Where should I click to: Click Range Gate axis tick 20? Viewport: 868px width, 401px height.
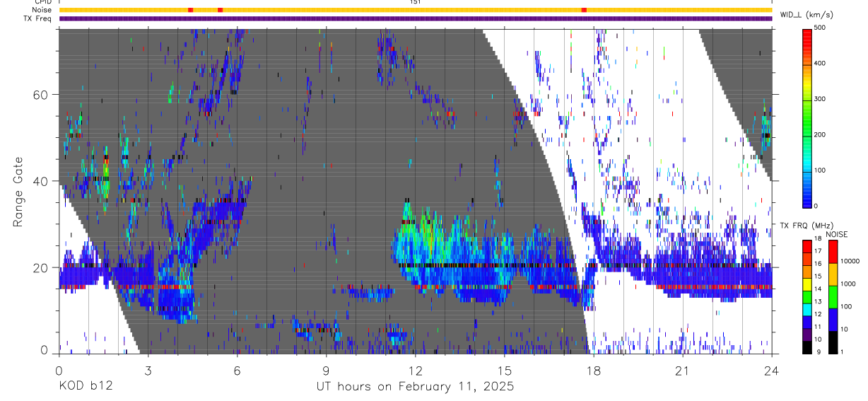[x=41, y=267]
